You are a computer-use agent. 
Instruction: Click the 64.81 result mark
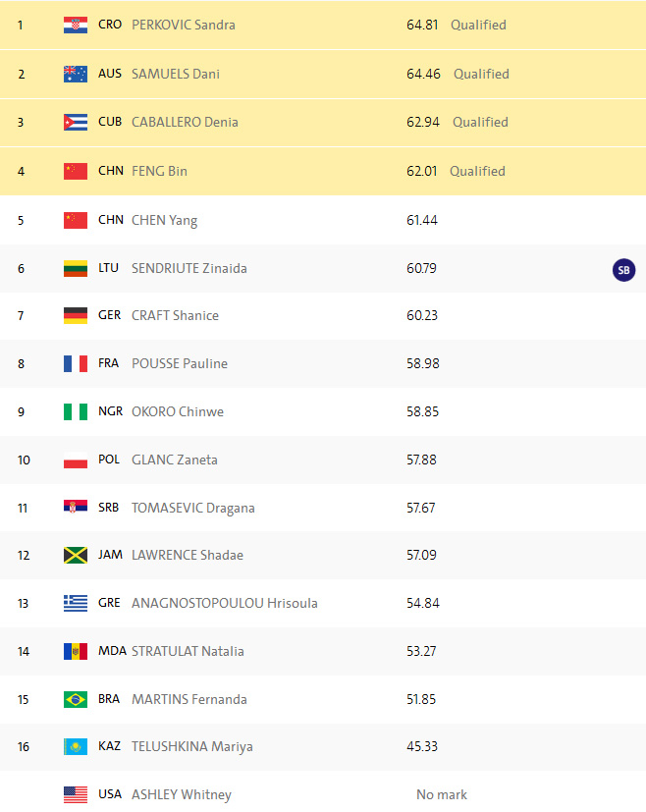[x=423, y=25]
